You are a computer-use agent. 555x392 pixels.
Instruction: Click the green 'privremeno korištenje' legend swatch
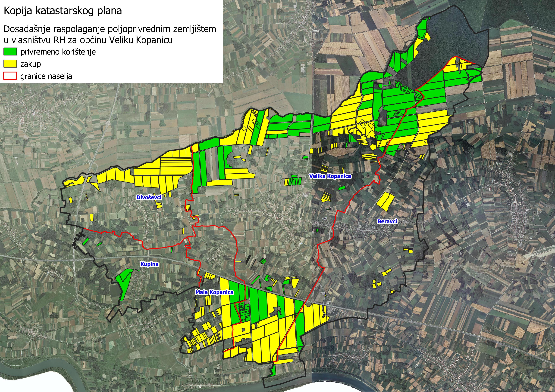10,52
